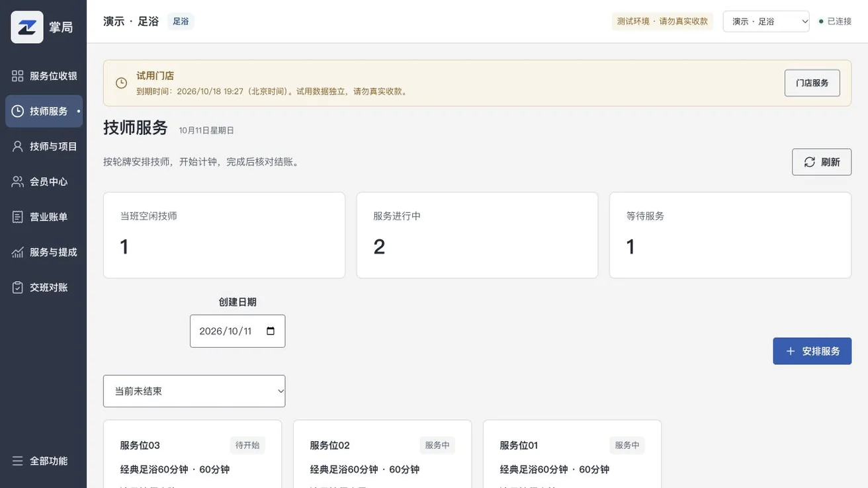The image size is (868, 488).
Task: Click the 当班空闲技师 stat card
Action: [x=224, y=235]
